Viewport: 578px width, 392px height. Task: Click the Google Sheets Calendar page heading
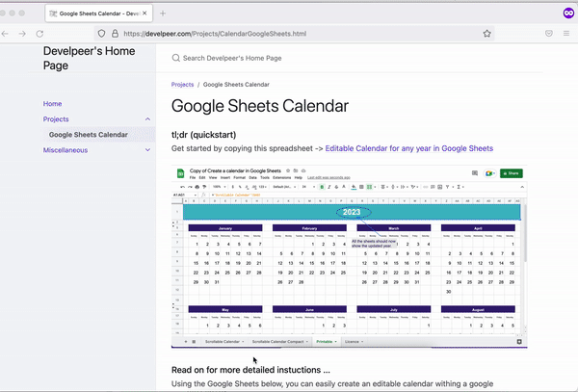(x=260, y=106)
